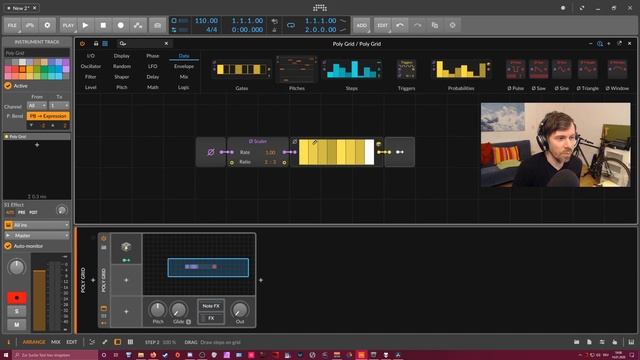Open the FILE menu
This screenshot has width=640, height=360.
[12, 25]
